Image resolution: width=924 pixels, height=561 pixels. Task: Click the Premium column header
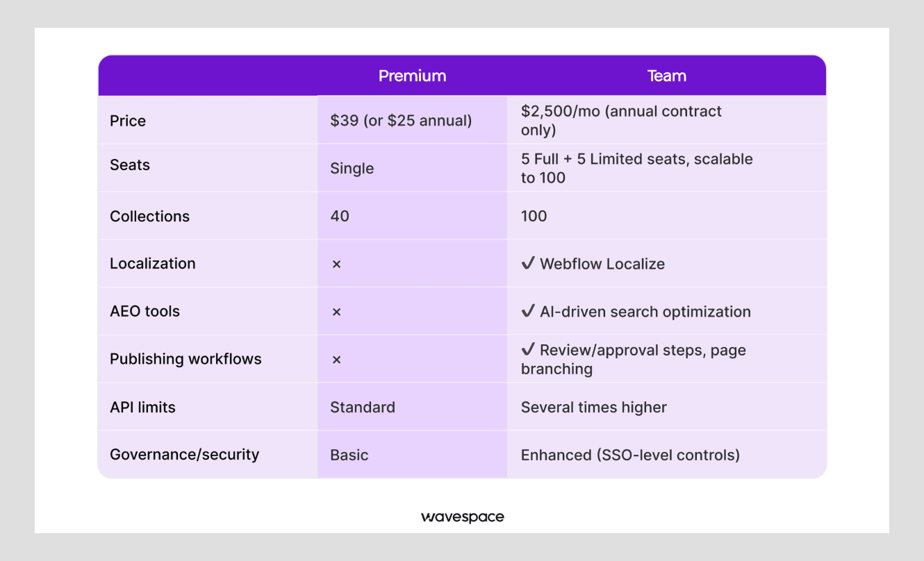[x=412, y=76]
